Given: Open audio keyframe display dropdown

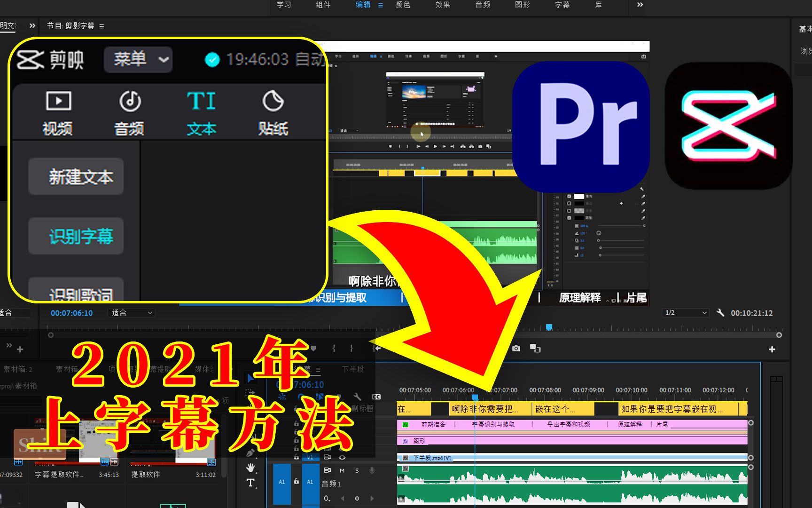Looking at the screenshot, I should pos(327,498).
